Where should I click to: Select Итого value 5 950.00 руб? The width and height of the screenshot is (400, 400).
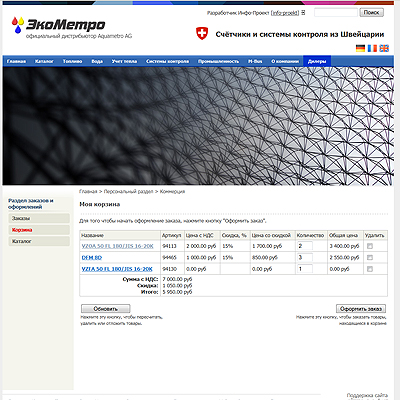click(177, 292)
